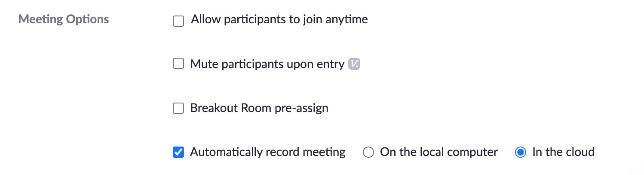Turn on breakout room pre-assignment
Screen dimensions: 644x175
point(178,108)
